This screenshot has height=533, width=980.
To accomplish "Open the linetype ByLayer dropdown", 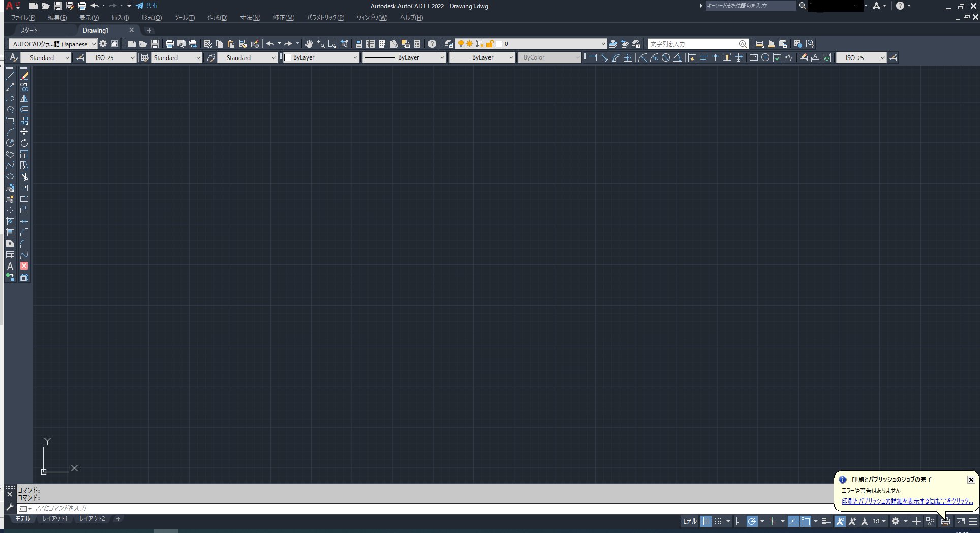I will coord(405,57).
